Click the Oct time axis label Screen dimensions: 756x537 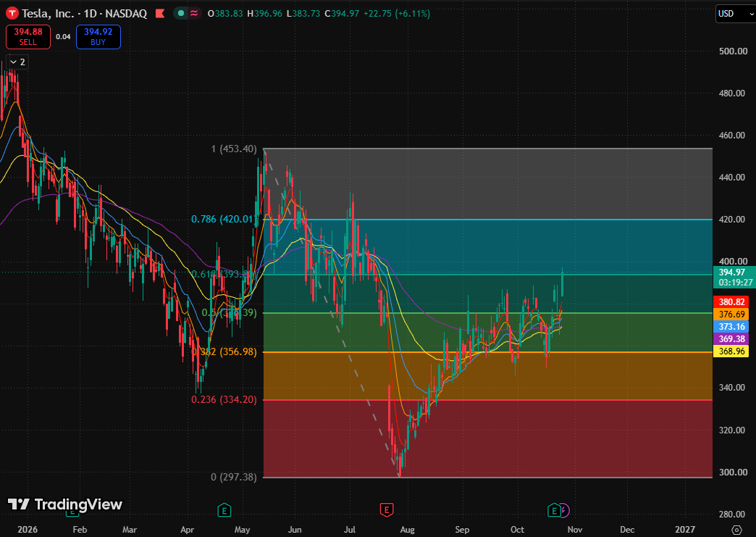coord(517,529)
